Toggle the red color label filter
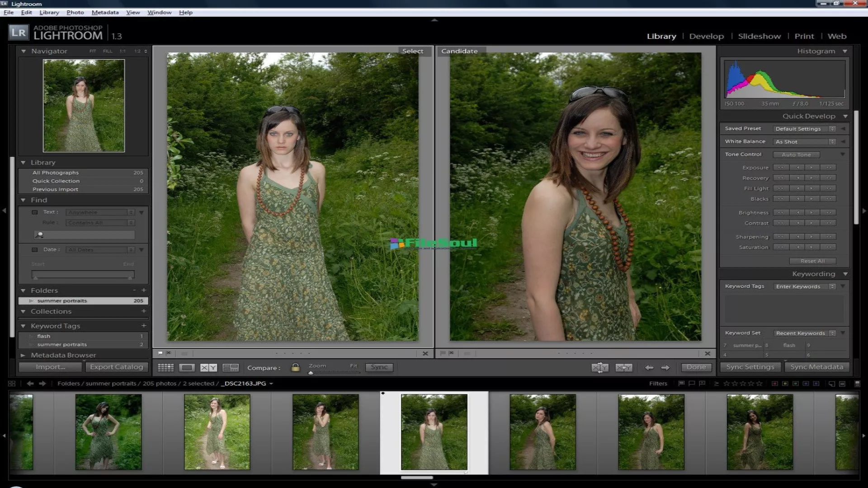This screenshot has height=488, width=868. (774, 383)
